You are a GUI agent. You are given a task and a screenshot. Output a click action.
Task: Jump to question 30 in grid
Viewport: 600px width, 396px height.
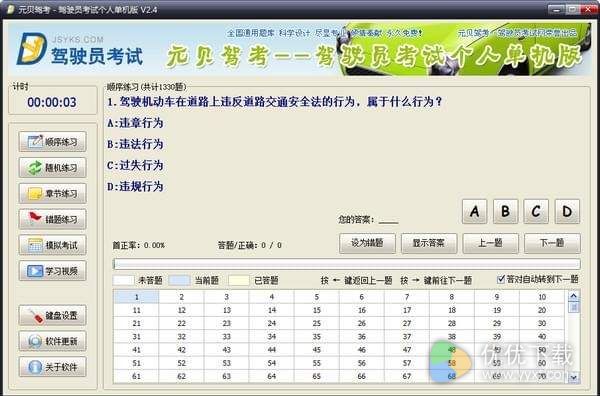[x=542, y=323]
